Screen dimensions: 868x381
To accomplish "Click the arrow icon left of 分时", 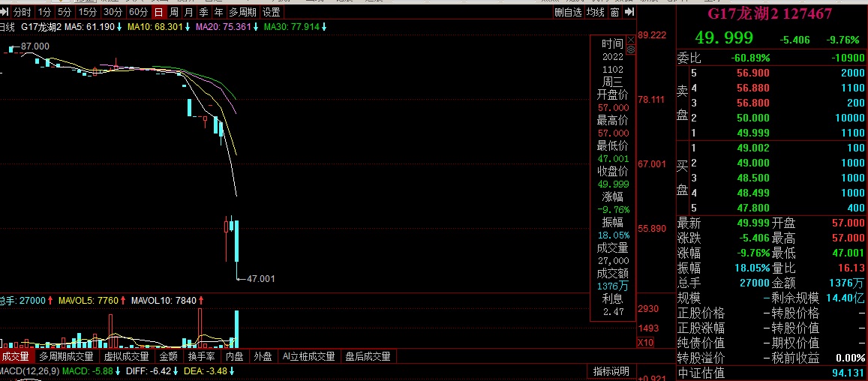I will (x=5, y=12).
